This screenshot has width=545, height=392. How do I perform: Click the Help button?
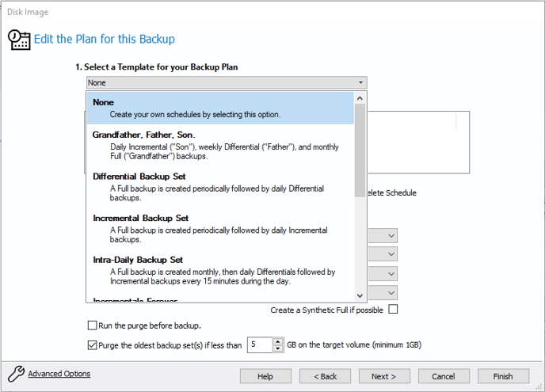pyautogui.click(x=265, y=376)
